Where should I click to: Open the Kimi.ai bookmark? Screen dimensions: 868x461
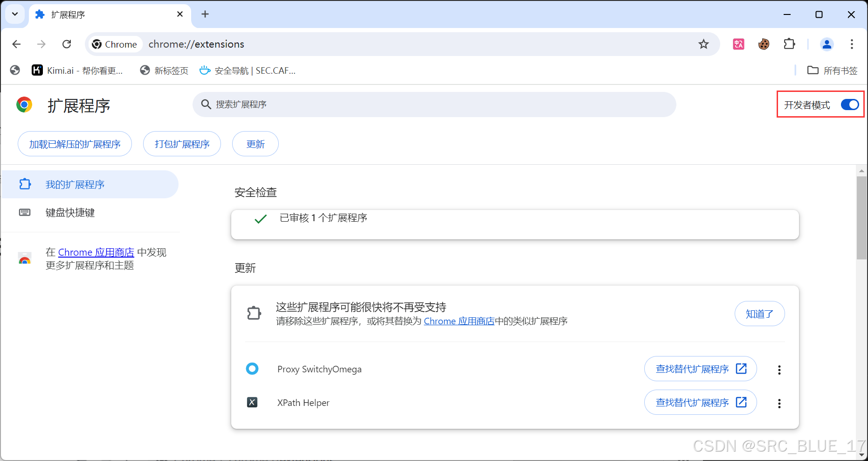click(x=77, y=70)
